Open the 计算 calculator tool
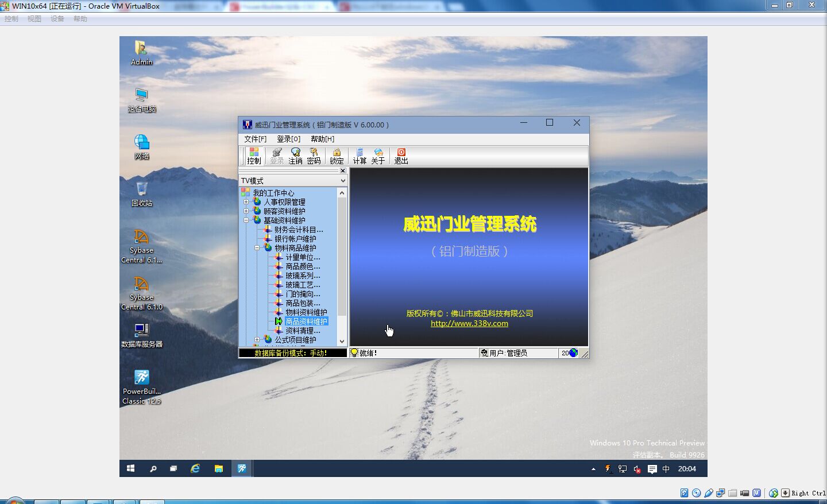Screen dimensions: 827x504 (x=360, y=156)
